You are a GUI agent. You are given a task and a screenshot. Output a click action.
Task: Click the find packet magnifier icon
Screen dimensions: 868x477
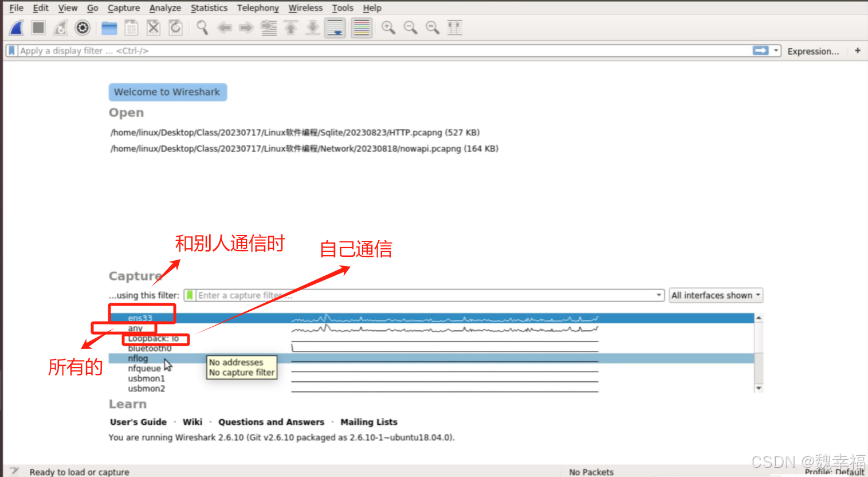(202, 28)
